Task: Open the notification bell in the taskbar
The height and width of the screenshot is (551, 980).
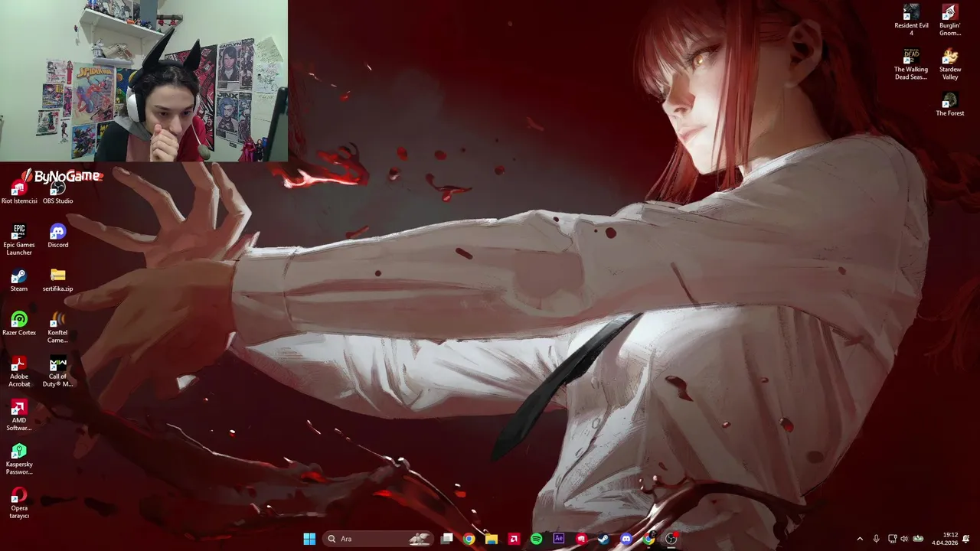Action: pyautogui.click(x=967, y=539)
